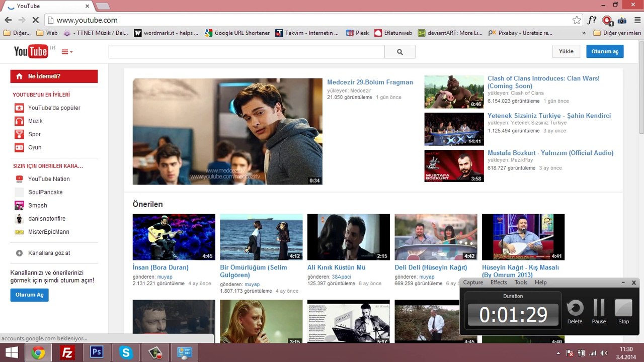This screenshot has height=362, width=644.
Task: Stop the screen recording
Action: (624, 312)
